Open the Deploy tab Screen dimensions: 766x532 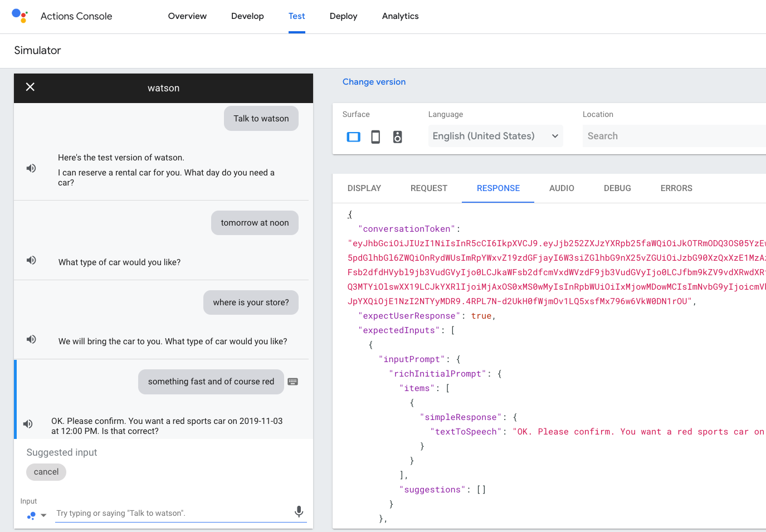coord(344,16)
